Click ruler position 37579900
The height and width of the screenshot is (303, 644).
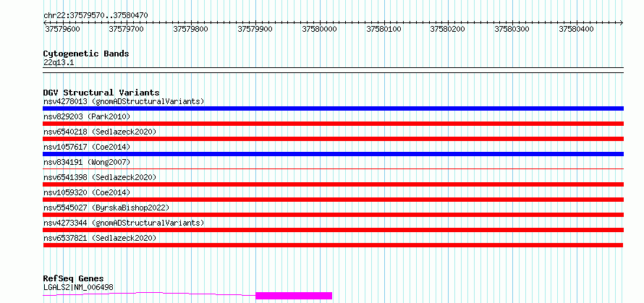[255, 29]
